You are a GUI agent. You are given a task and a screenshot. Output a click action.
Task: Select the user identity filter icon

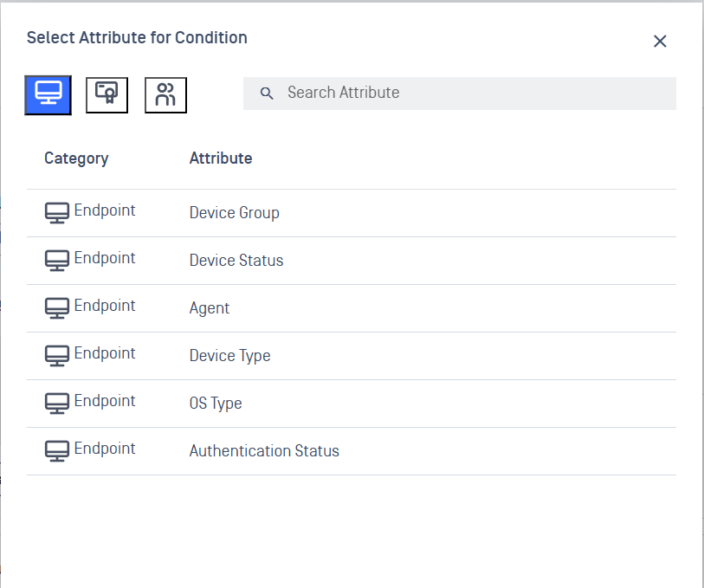(x=165, y=94)
